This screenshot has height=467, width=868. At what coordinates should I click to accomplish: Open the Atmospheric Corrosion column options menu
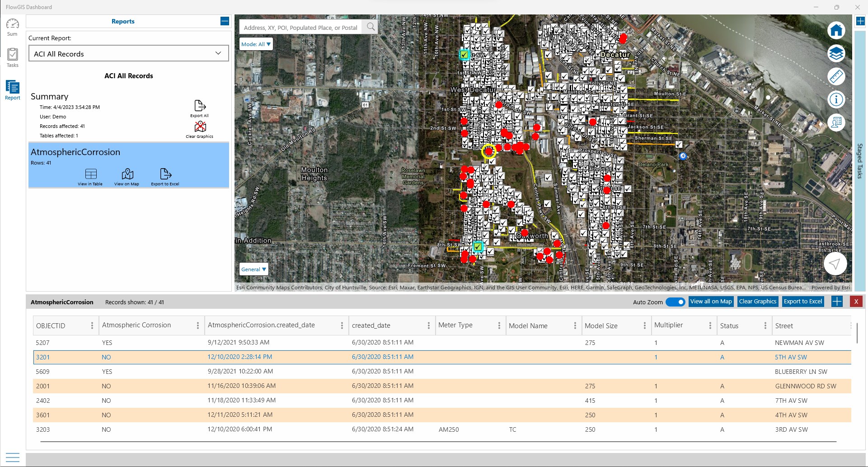(198, 325)
